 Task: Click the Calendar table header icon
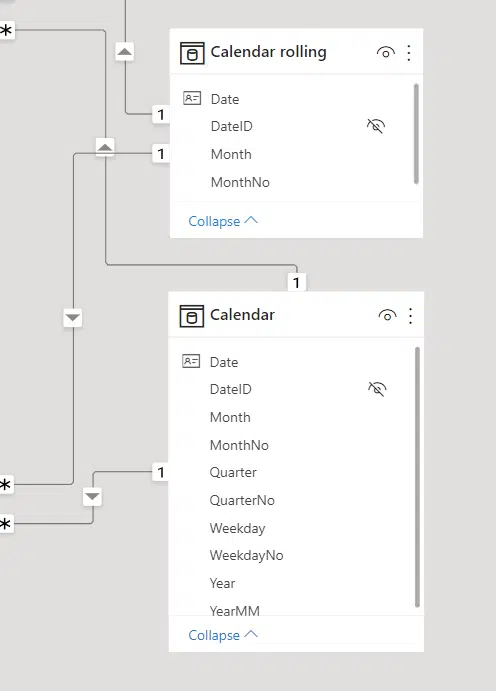click(192, 316)
